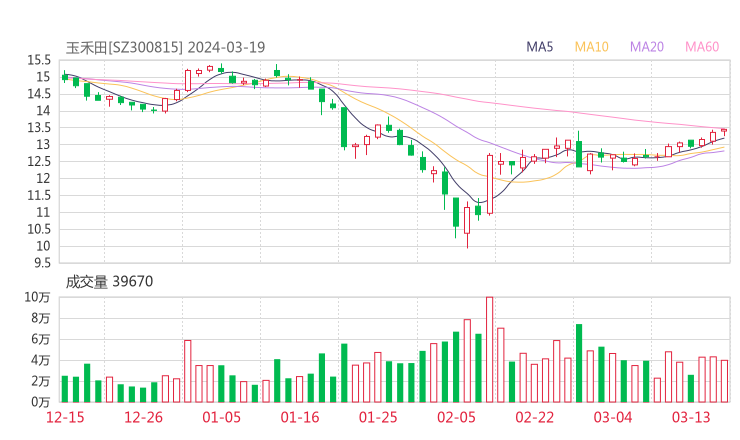
Task: Click the 15.5 price axis label
Action: [x=39, y=60]
